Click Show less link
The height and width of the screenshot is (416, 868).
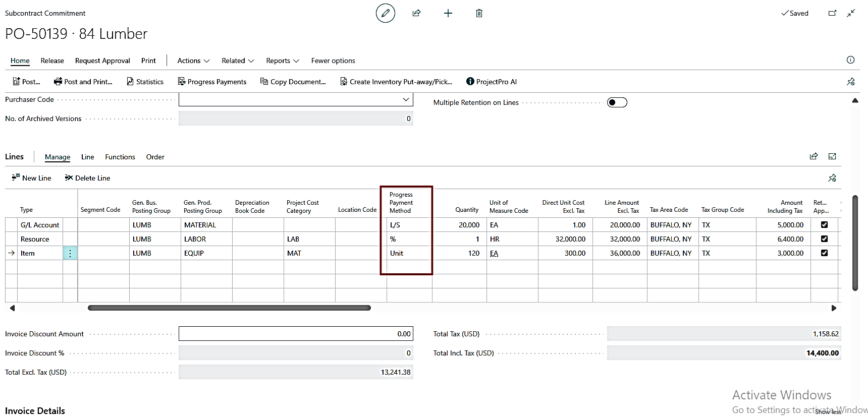tap(828, 412)
